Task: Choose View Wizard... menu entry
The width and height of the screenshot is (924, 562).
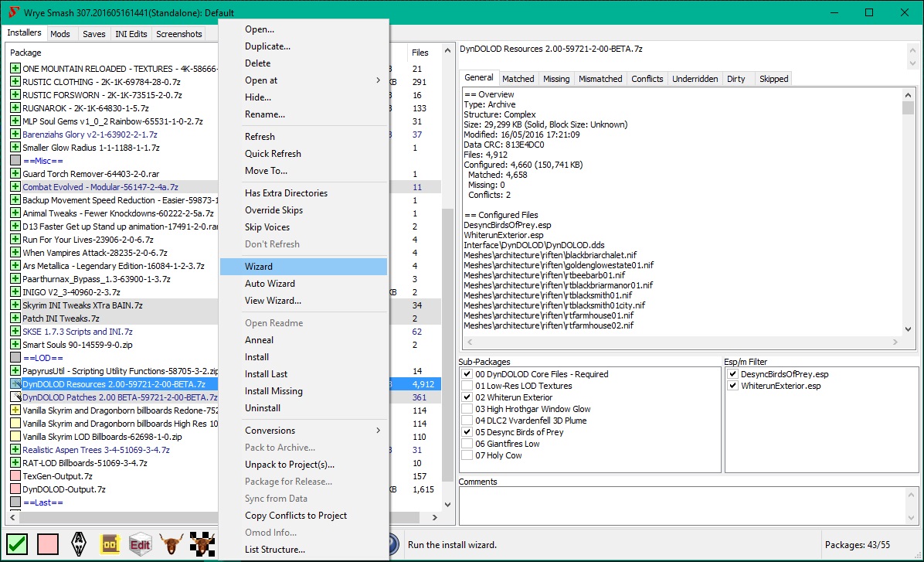Action: [304, 301]
